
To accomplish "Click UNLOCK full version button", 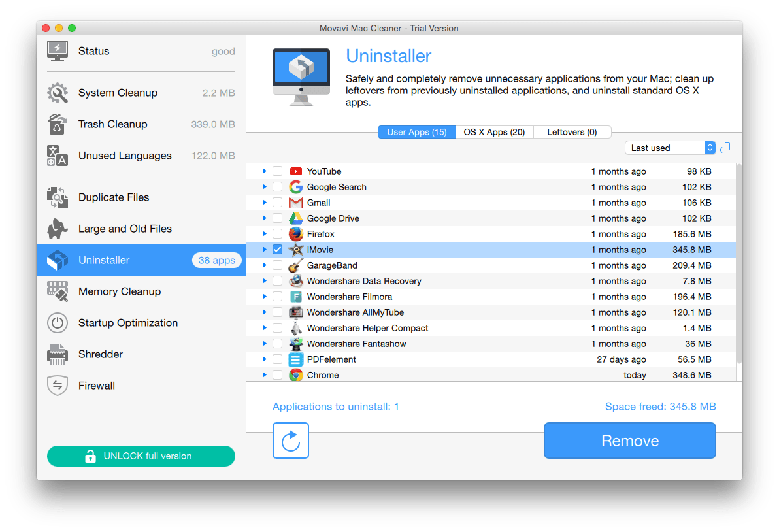I will (x=141, y=456).
